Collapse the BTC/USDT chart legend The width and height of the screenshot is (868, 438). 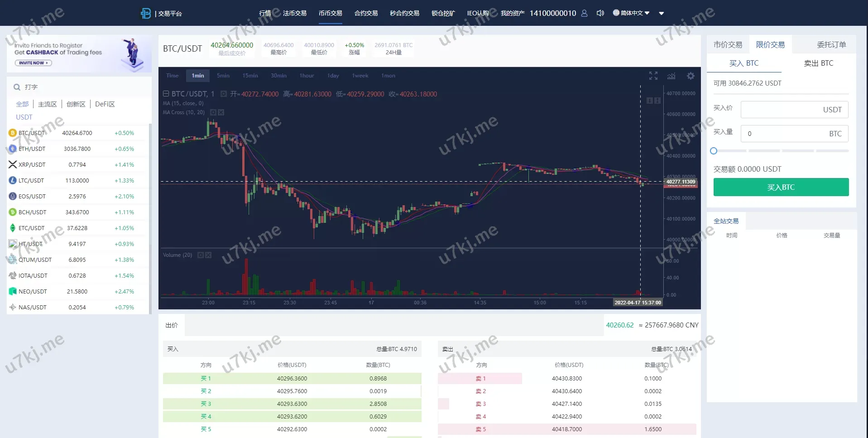[166, 94]
